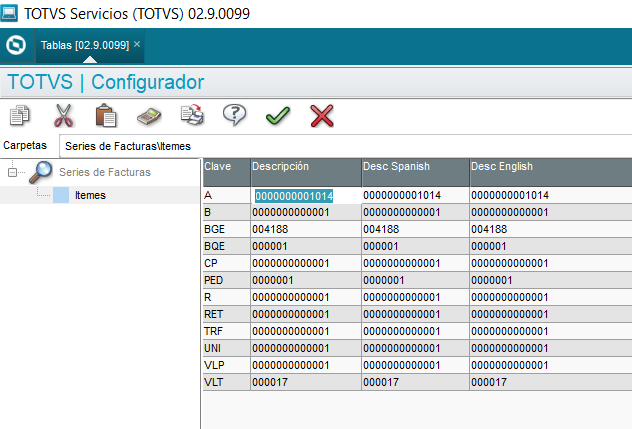The image size is (632, 429).
Task: Select Clave cell R
Action: pyautogui.click(x=227, y=297)
